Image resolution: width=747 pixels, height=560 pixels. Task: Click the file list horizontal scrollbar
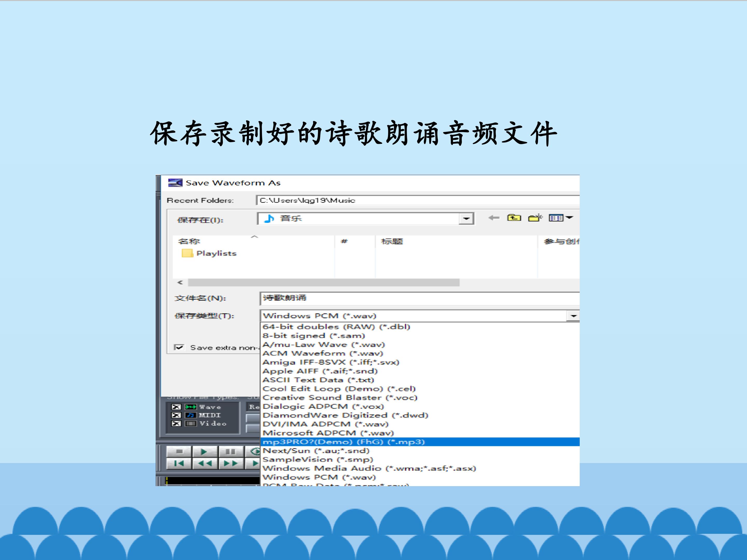pyautogui.click(x=323, y=283)
